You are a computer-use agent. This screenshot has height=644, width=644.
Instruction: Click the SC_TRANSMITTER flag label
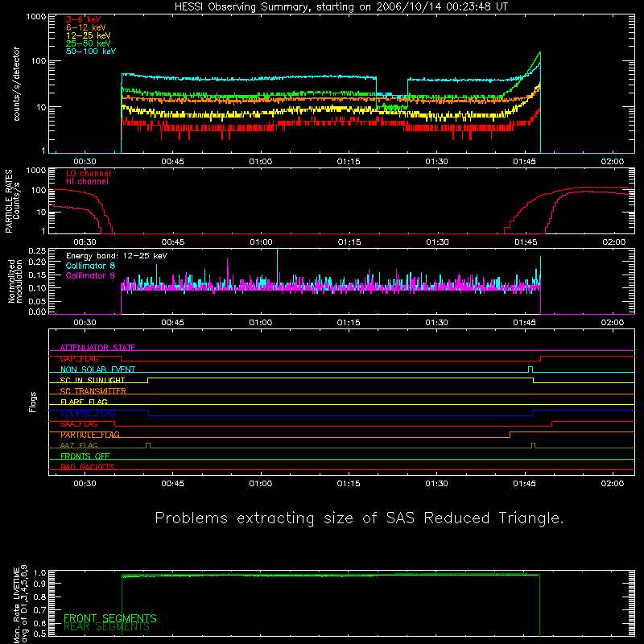pyautogui.click(x=93, y=391)
